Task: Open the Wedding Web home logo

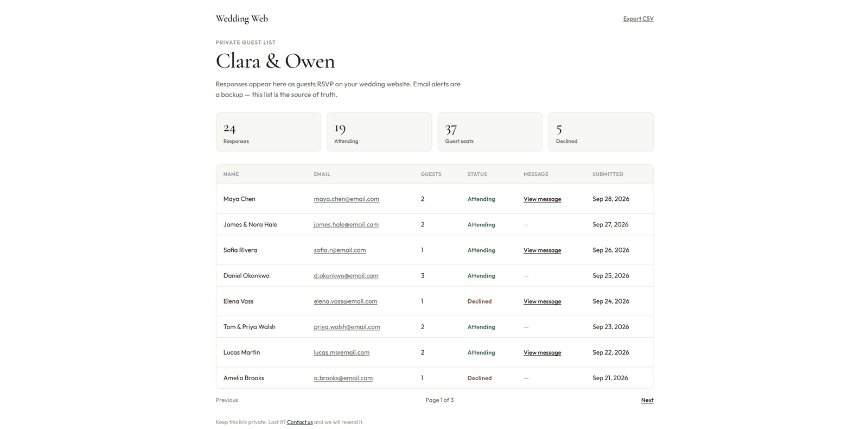Action: click(x=241, y=18)
